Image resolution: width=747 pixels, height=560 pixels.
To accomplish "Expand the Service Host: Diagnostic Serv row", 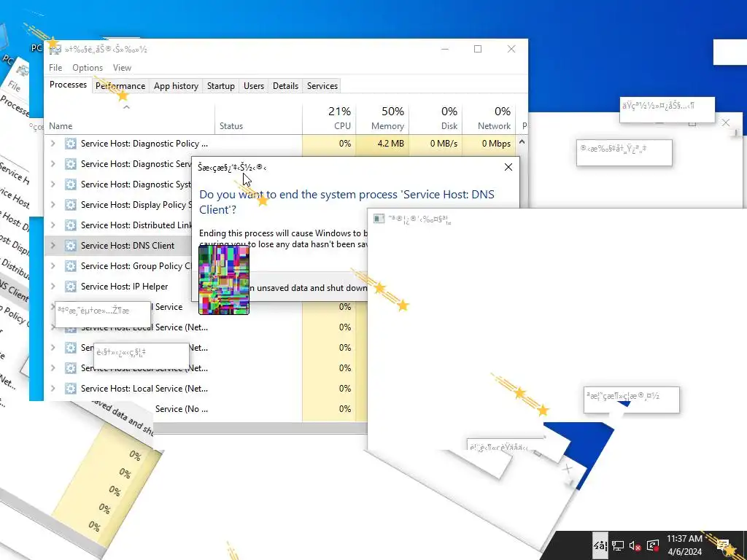I will coord(53,164).
